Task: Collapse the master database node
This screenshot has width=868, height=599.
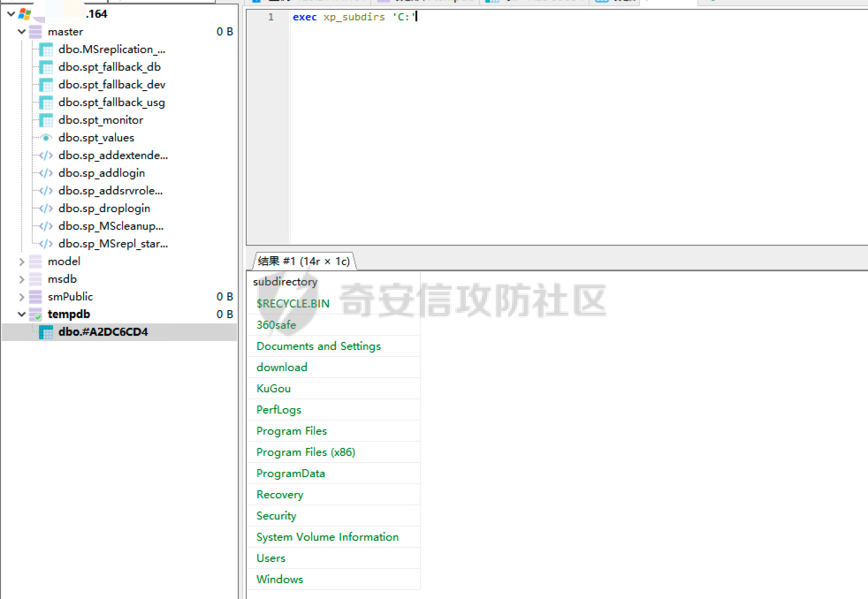Action: 22,32
